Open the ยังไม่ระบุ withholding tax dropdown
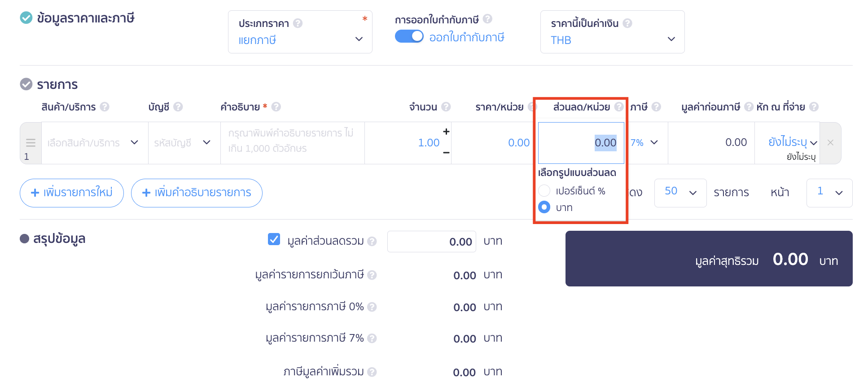 coord(792,142)
